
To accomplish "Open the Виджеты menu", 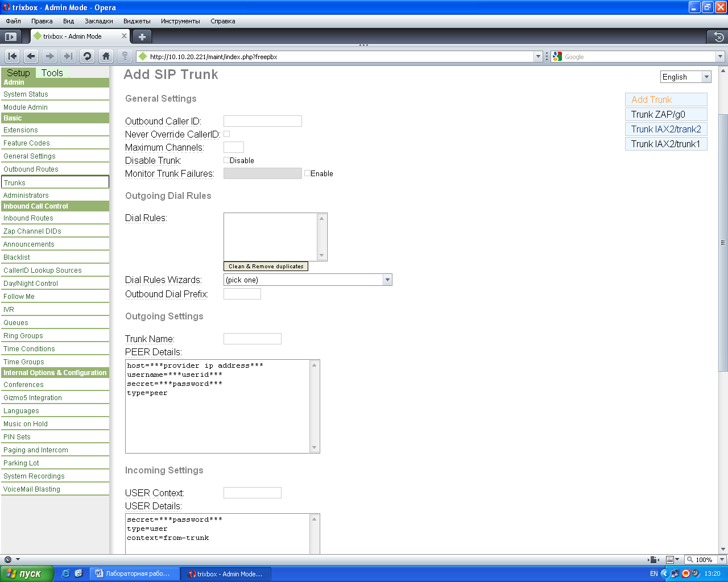I will click(x=137, y=21).
